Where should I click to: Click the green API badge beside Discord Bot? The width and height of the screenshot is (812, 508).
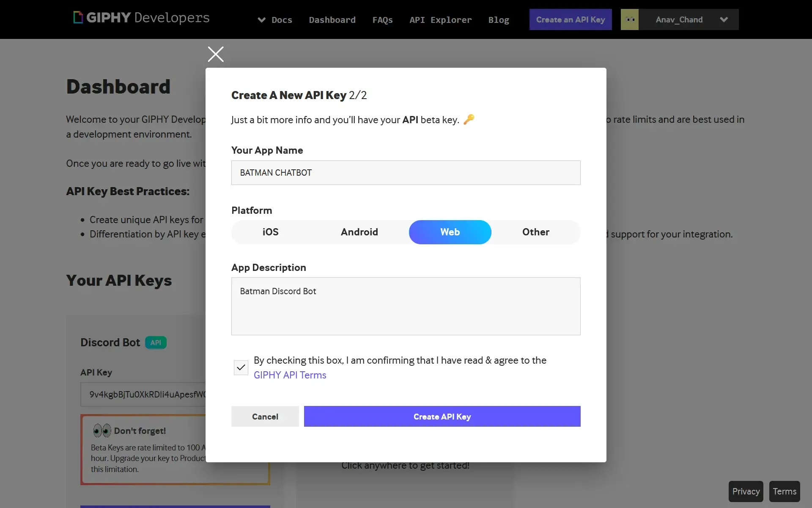[155, 342]
